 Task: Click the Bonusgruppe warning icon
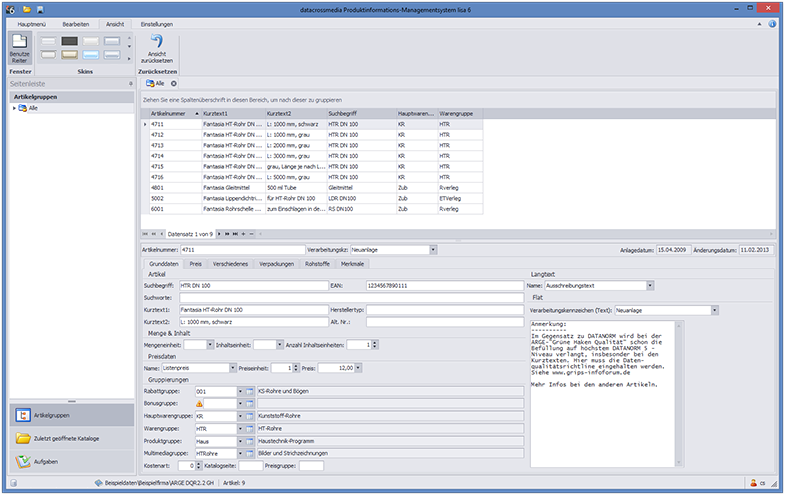click(199, 403)
